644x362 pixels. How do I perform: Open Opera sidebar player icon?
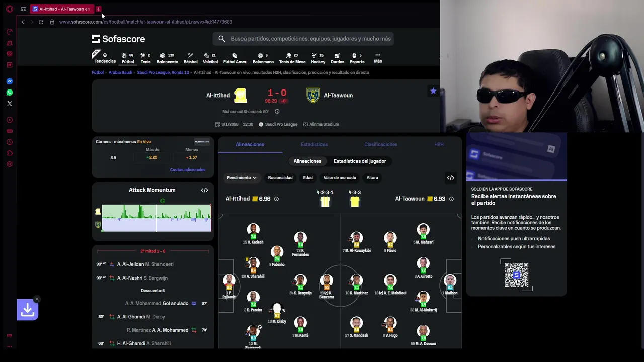(9, 120)
